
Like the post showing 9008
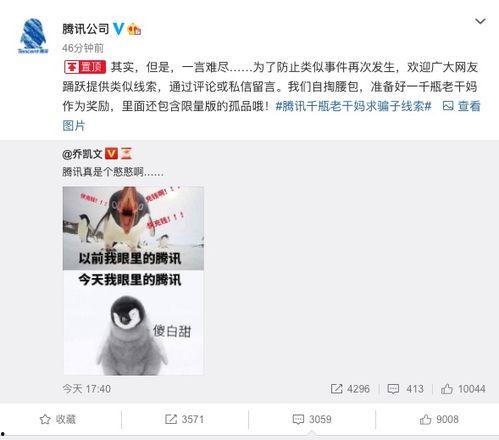pos(439,419)
